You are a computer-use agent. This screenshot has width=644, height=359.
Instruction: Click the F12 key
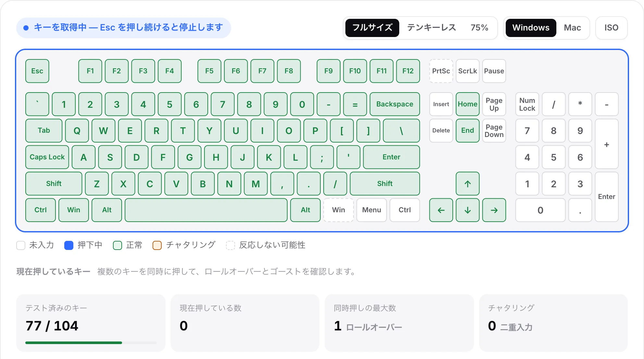click(x=408, y=71)
